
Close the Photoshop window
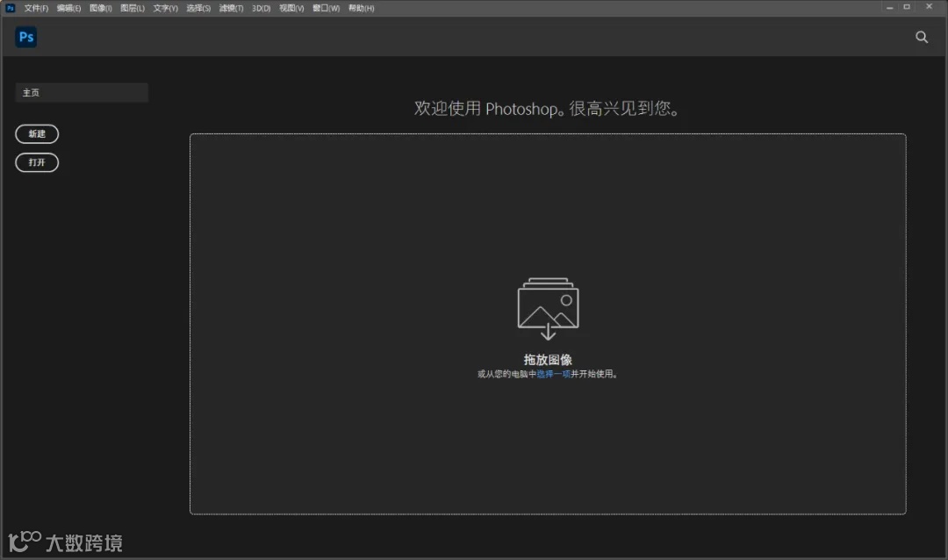[x=929, y=7]
